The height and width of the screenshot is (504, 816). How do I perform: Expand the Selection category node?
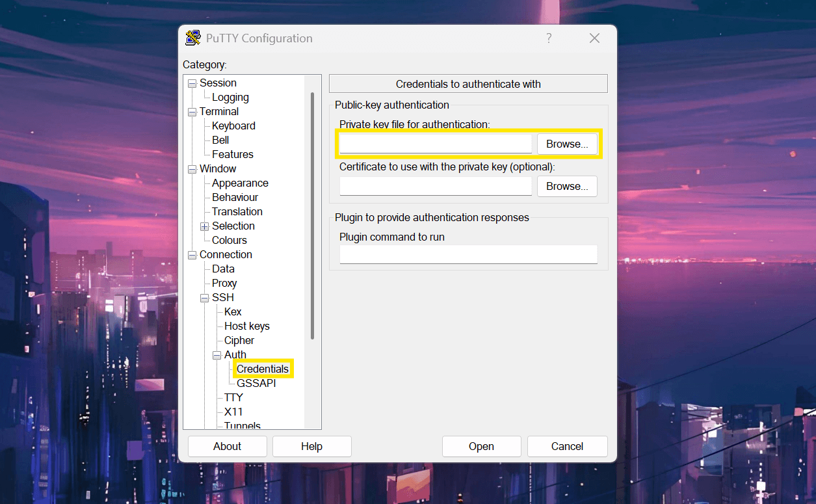[x=204, y=226]
